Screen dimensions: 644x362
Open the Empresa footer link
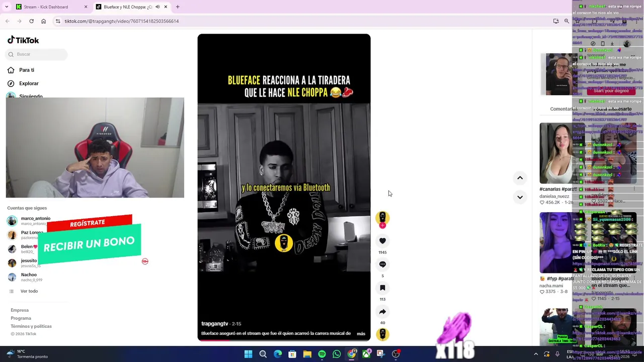click(x=20, y=310)
